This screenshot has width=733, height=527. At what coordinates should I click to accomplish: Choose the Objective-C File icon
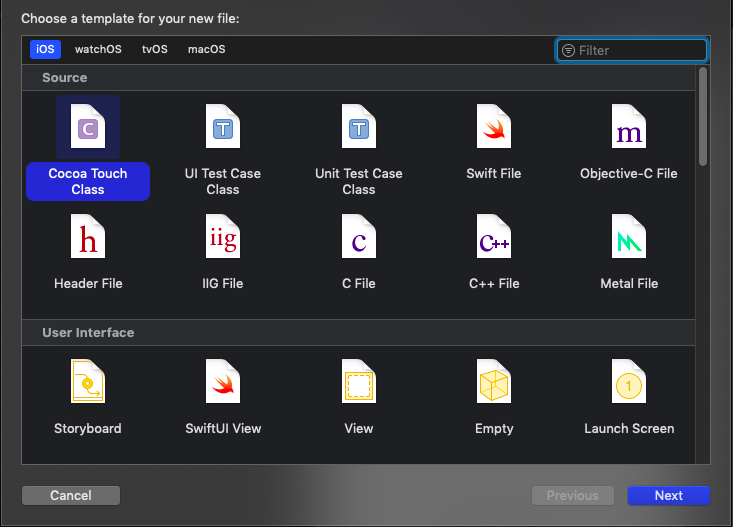(x=629, y=127)
